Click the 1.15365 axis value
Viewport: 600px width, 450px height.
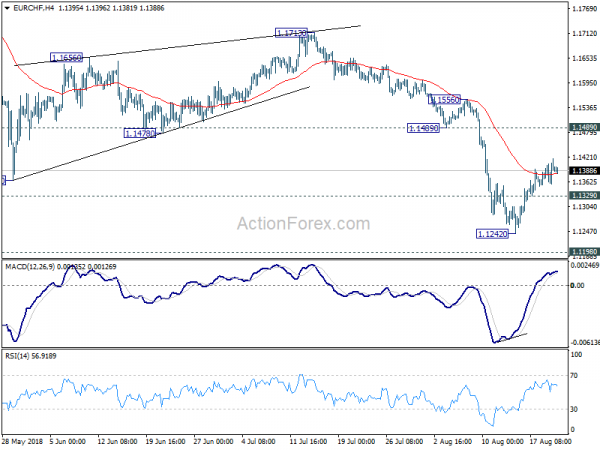pos(584,108)
